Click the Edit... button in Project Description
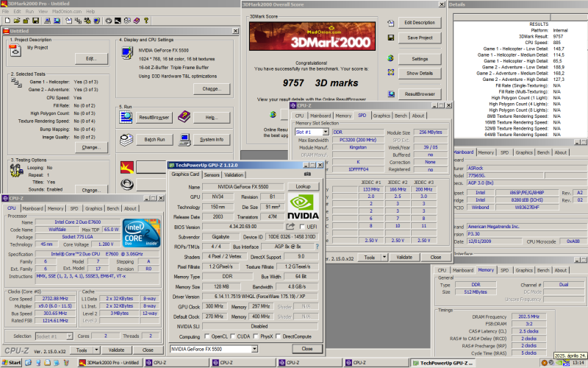 tap(91, 59)
